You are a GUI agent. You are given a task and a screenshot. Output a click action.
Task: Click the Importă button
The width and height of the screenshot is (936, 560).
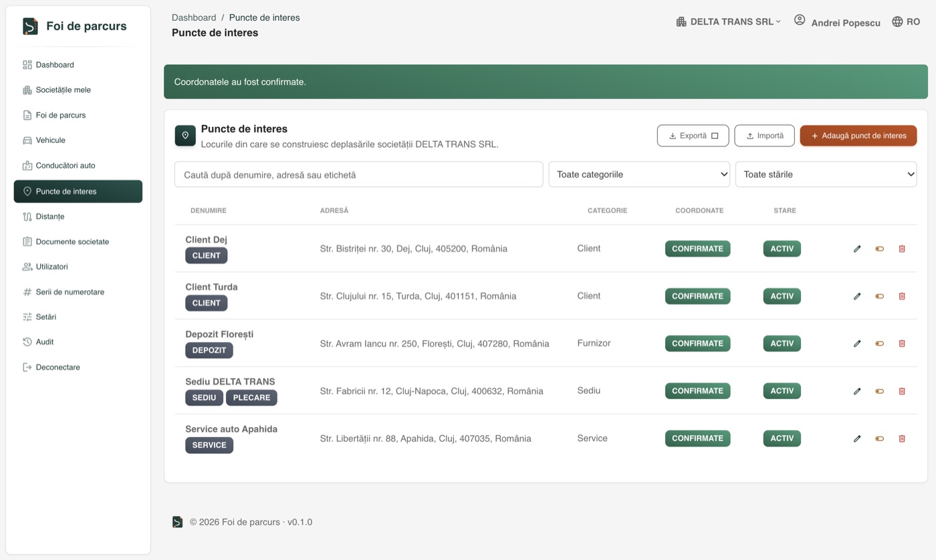tap(764, 136)
